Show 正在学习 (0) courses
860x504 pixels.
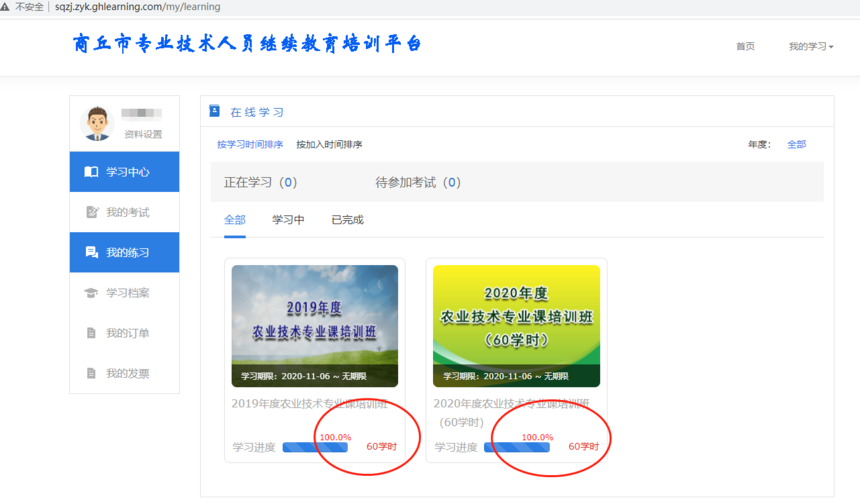click(261, 182)
